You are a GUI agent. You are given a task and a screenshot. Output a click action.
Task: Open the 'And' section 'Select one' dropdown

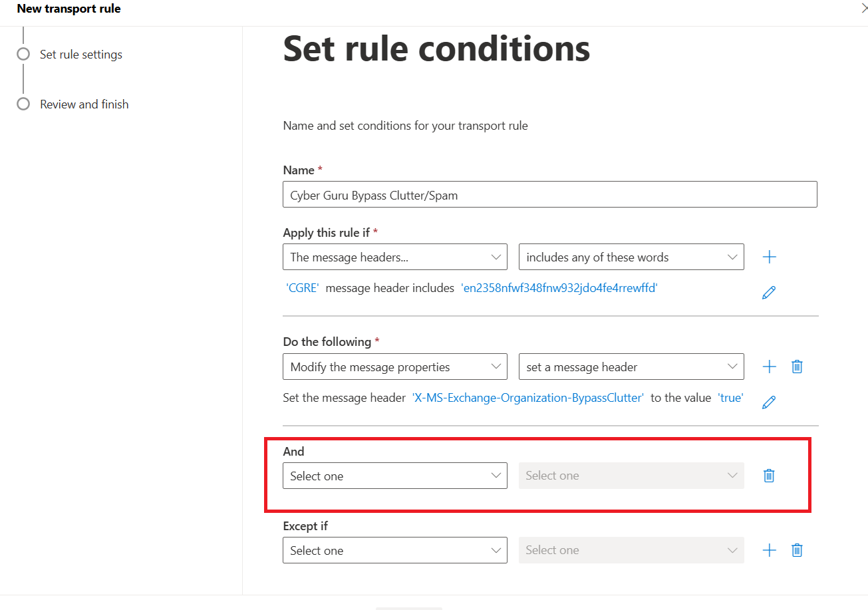[395, 476]
